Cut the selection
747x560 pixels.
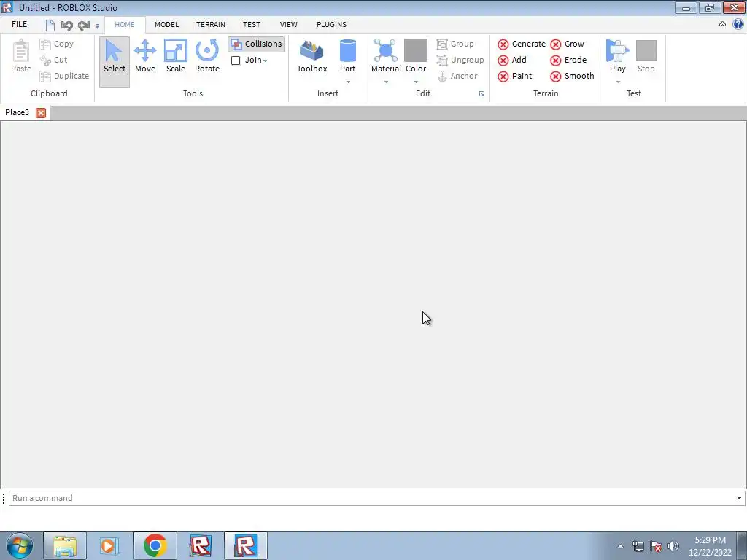pos(53,60)
